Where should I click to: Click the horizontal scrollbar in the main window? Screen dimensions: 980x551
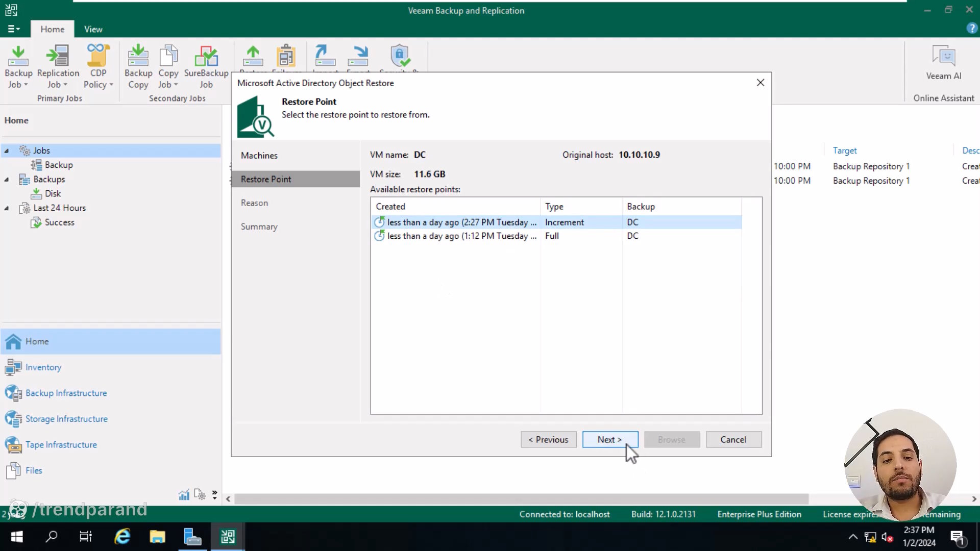(x=521, y=499)
